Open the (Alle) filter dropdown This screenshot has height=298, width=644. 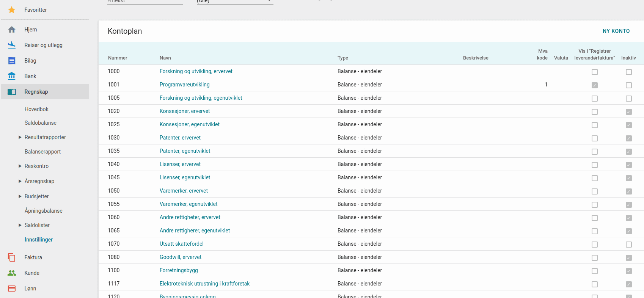coord(234,2)
